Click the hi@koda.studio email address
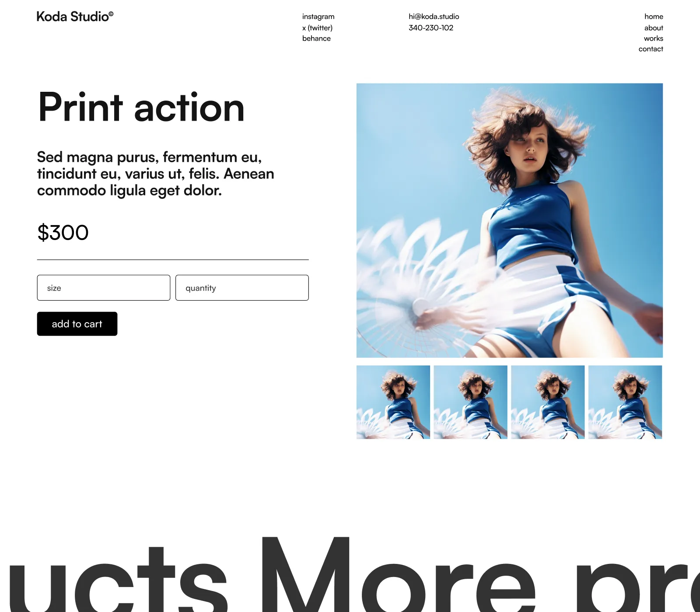Image resolution: width=700 pixels, height=612 pixels. [x=434, y=17]
